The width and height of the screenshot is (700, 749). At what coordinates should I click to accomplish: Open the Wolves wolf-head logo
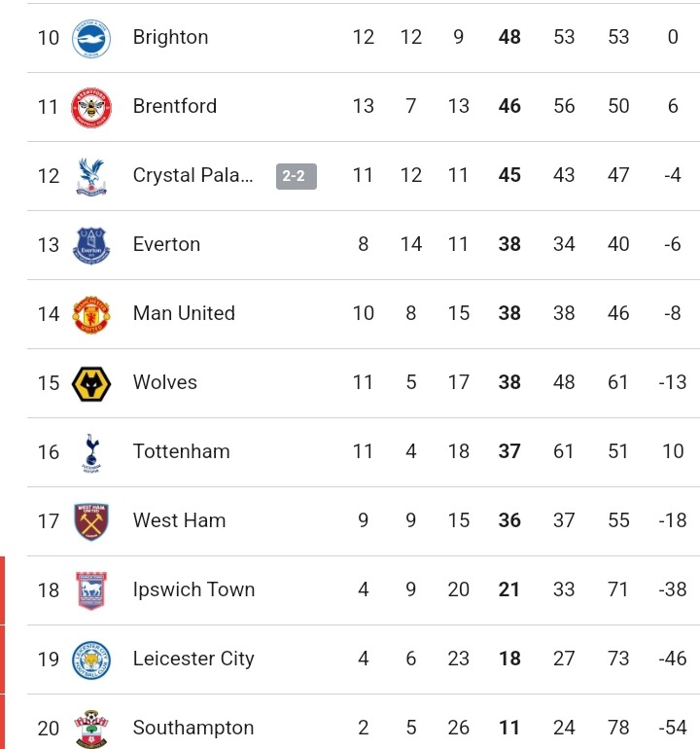[x=91, y=383]
